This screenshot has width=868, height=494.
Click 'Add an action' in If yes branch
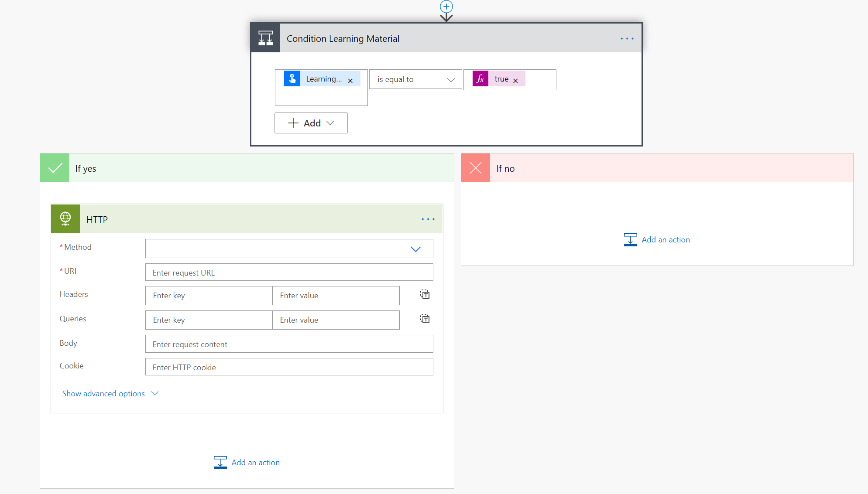[247, 462]
